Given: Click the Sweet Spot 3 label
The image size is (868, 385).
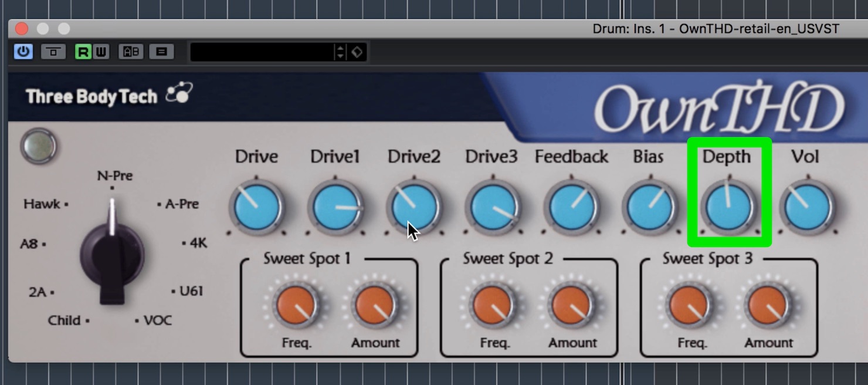Looking at the screenshot, I should (x=707, y=258).
